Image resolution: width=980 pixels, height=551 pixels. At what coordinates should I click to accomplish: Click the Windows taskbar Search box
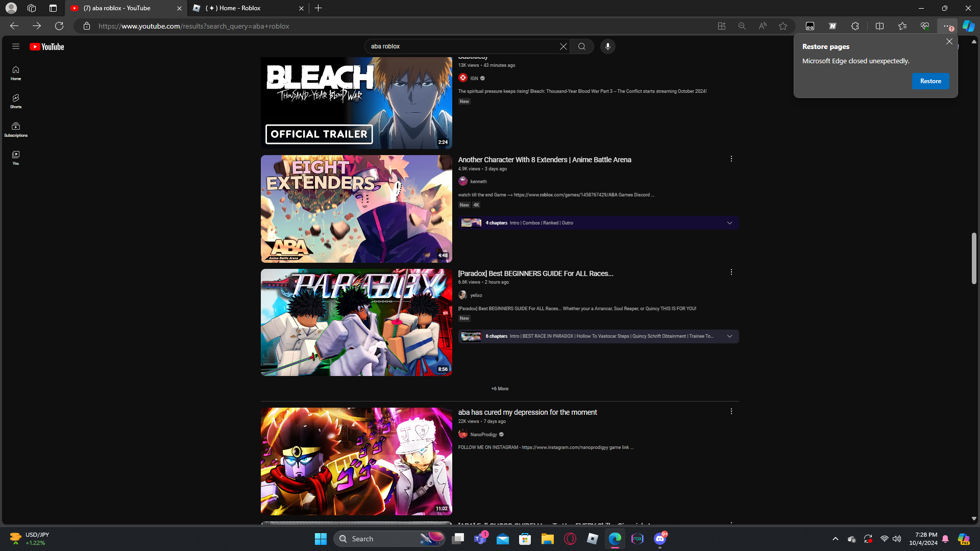tap(389, 539)
